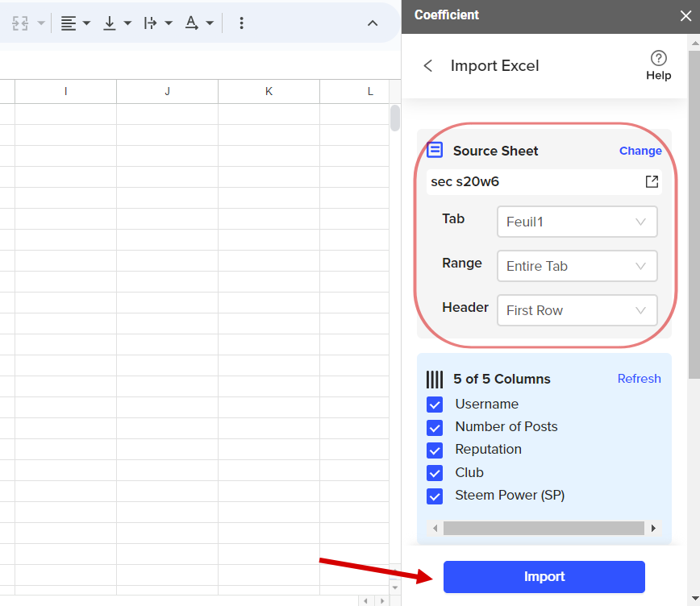Click columns list scroll right arrow
The image size is (700, 606).
[x=653, y=529]
